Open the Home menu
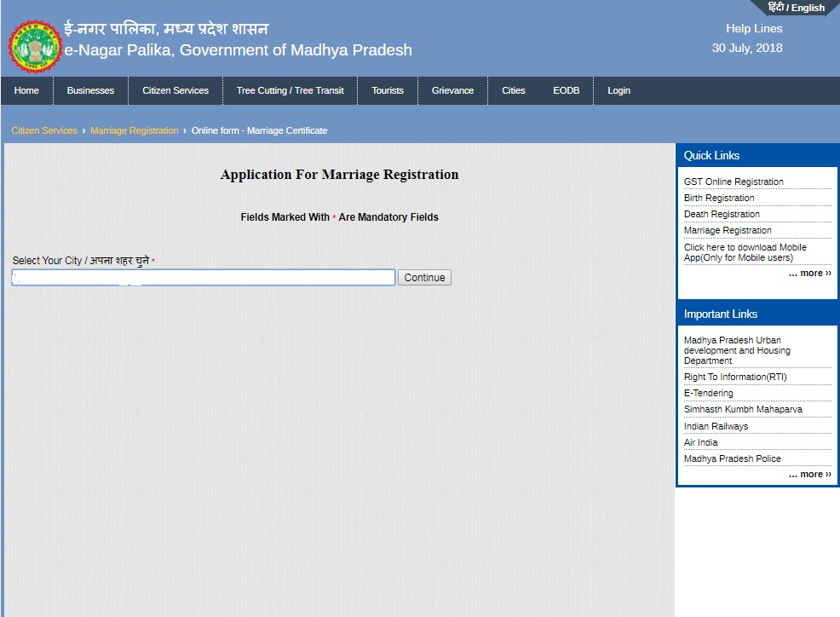This screenshot has height=617, width=840. (x=26, y=90)
